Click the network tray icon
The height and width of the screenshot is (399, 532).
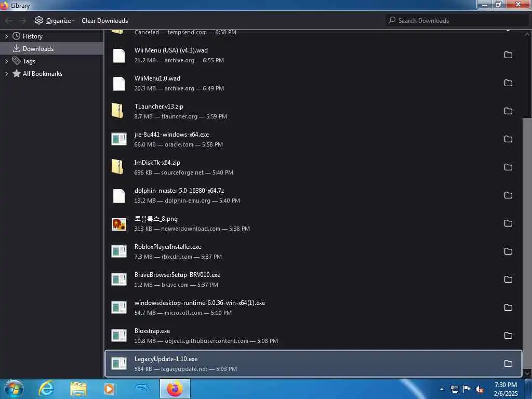click(x=454, y=389)
